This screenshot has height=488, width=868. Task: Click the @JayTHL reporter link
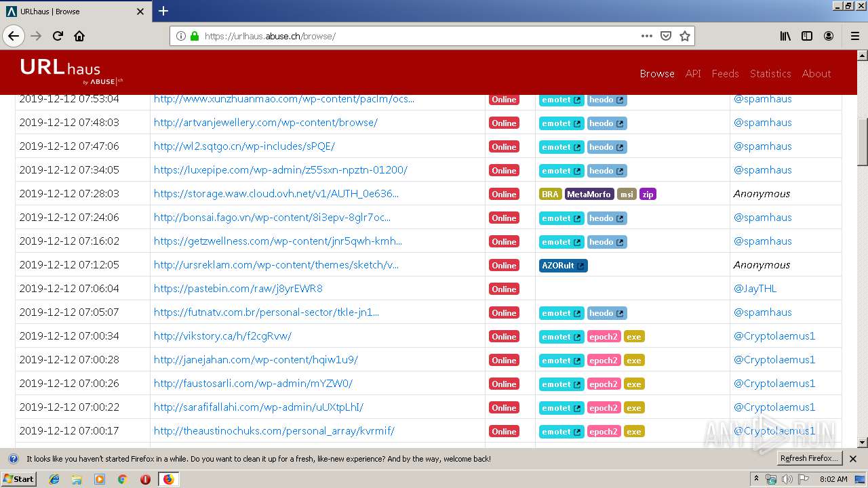coord(755,289)
